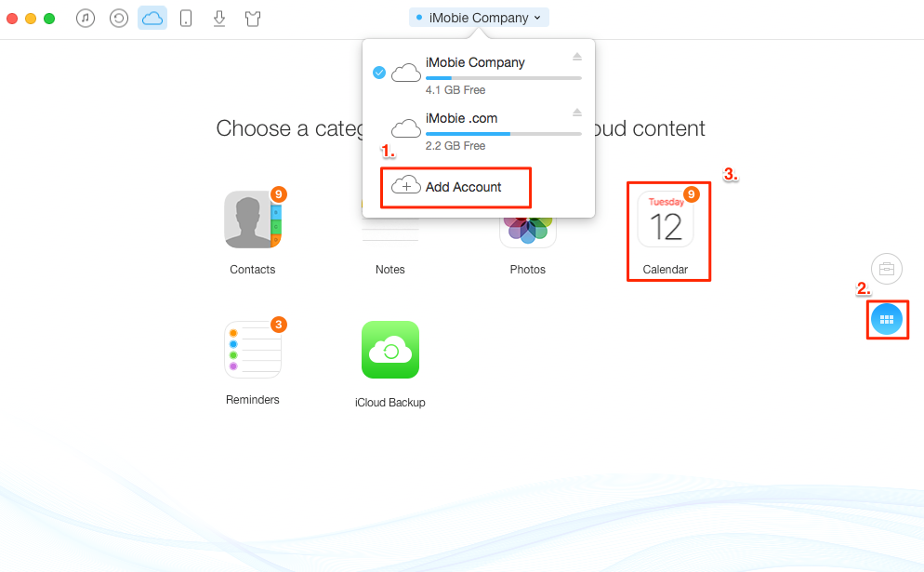Click the Contacts badge showing 9
This screenshot has height=572, width=924.
coord(279,194)
